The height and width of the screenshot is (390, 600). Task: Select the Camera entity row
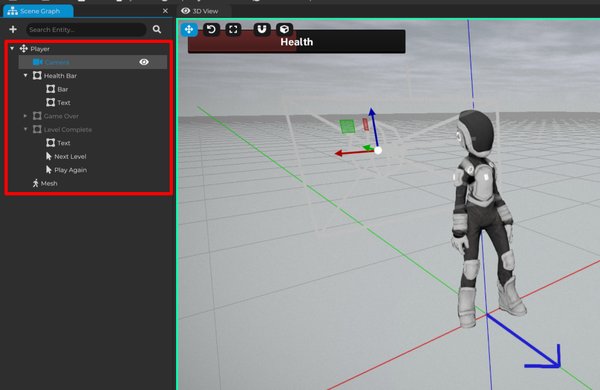click(93, 62)
